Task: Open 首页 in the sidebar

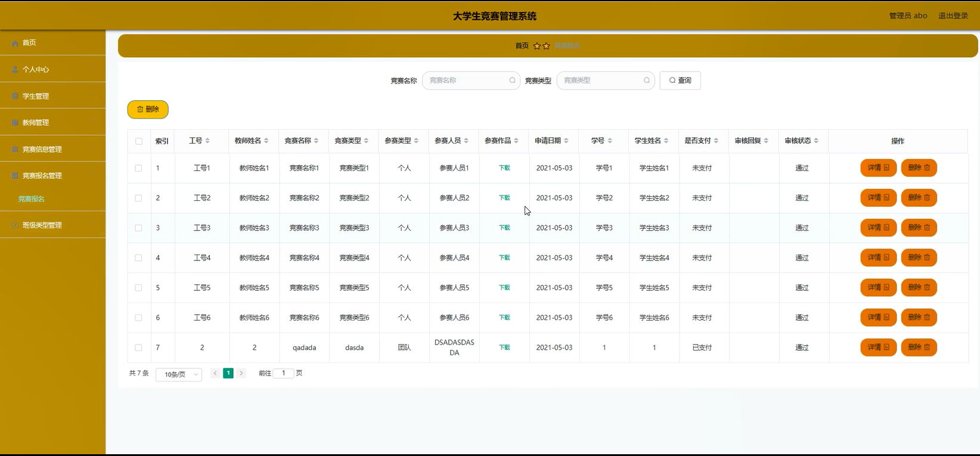Action: click(29, 43)
